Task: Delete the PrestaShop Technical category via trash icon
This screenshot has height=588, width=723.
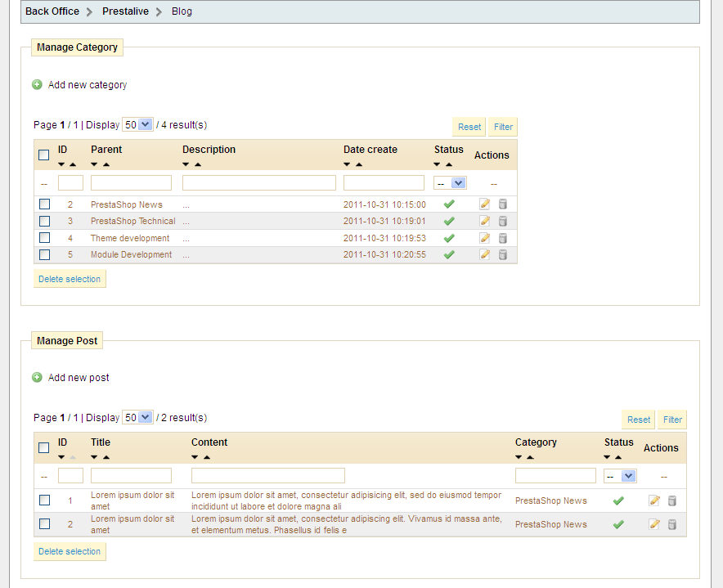Action: point(503,221)
